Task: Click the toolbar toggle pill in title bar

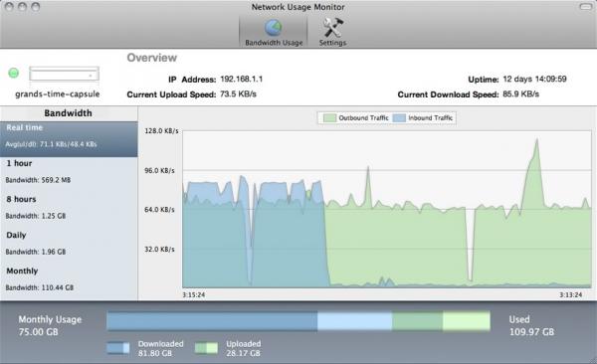Action: (x=585, y=7)
